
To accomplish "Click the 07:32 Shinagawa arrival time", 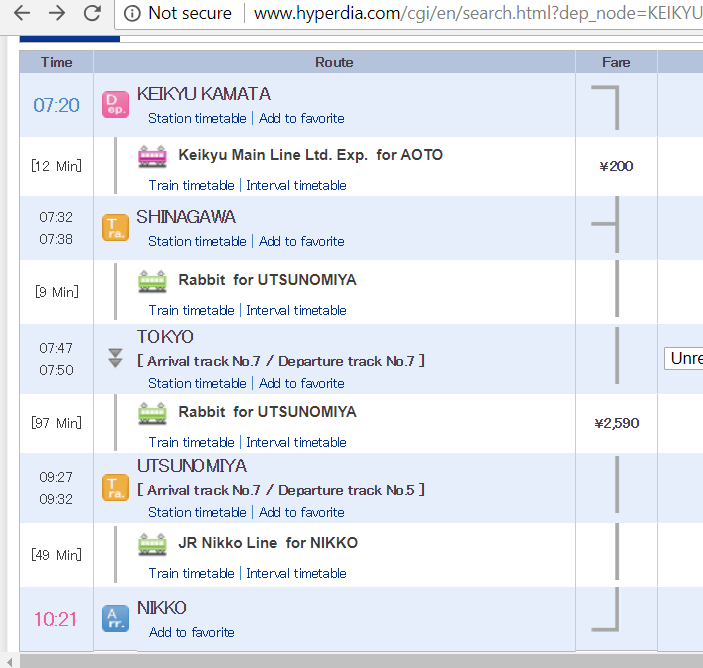I will click(56, 217).
